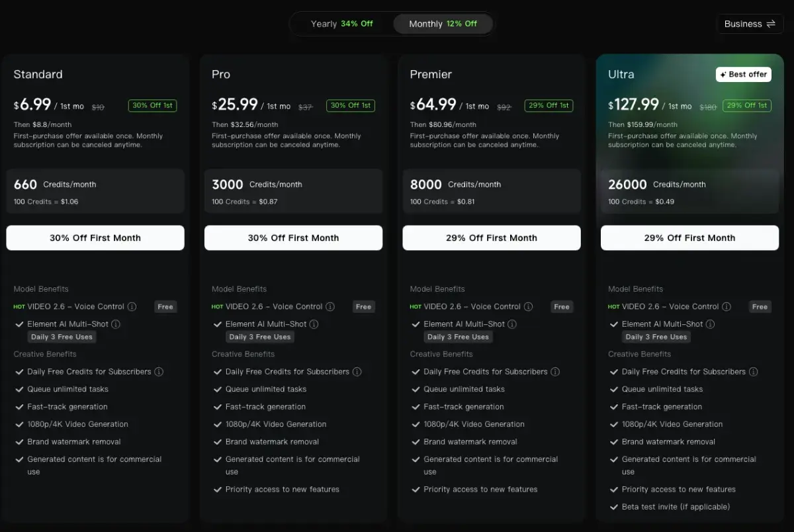The width and height of the screenshot is (794, 532).
Task: Show info for Premier Daily Free Credits
Action: pyautogui.click(x=555, y=372)
